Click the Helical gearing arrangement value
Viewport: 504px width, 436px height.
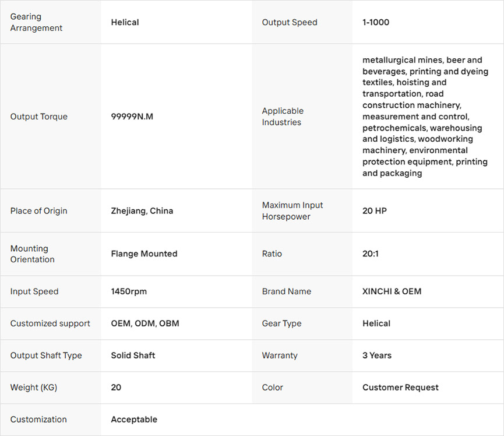coord(125,22)
